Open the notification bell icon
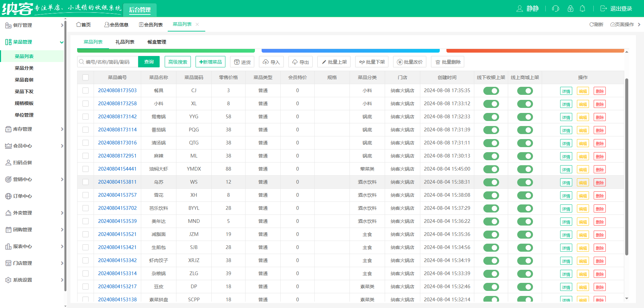The width and height of the screenshot is (644, 308). tap(583, 9)
